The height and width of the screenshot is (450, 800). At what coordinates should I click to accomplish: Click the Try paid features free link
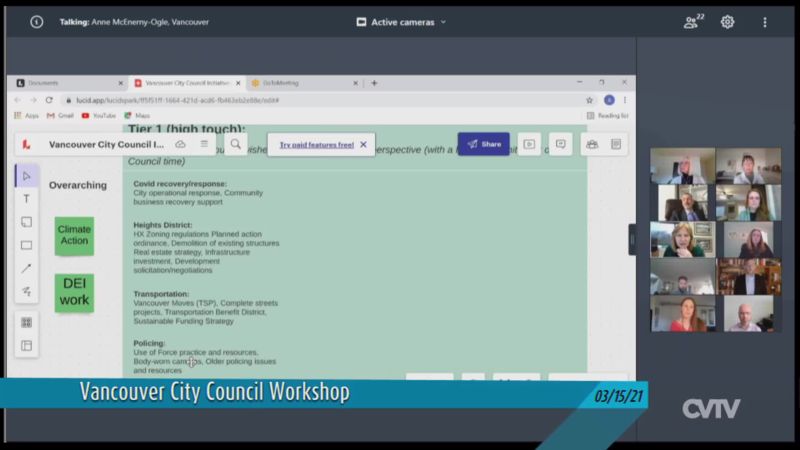316,145
